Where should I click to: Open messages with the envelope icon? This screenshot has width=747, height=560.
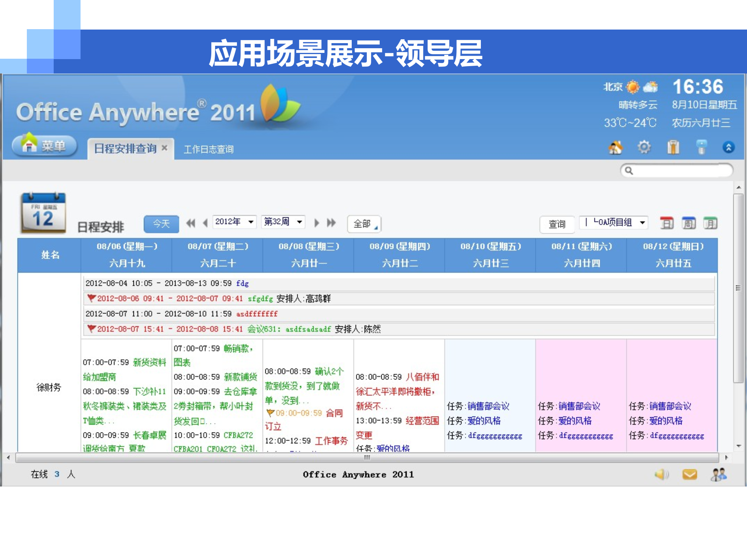point(689,474)
